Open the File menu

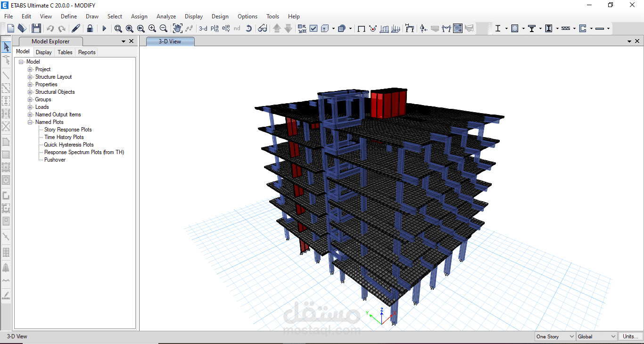click(8, 16)
